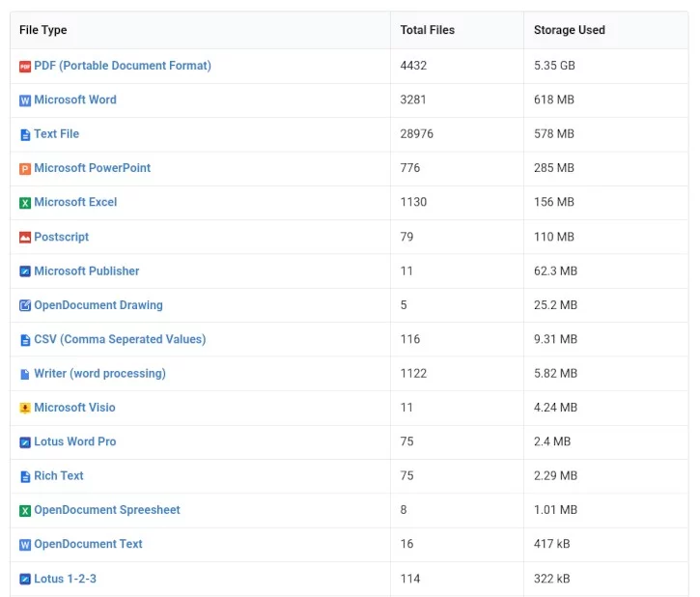This screenshot has width=700, height=597.
Task: Open PDF (Portable Document Format) link
Action: (123, 66)
